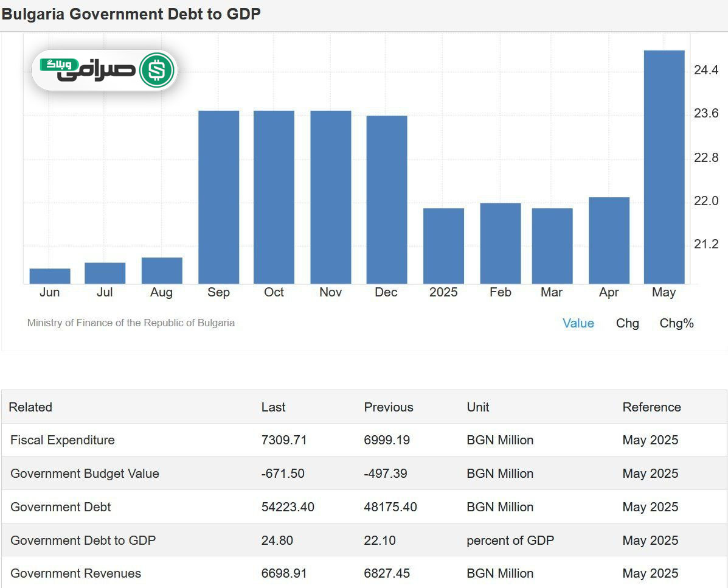Switch to the Chg% chart view
728x588 pixels.
point(676,323)
